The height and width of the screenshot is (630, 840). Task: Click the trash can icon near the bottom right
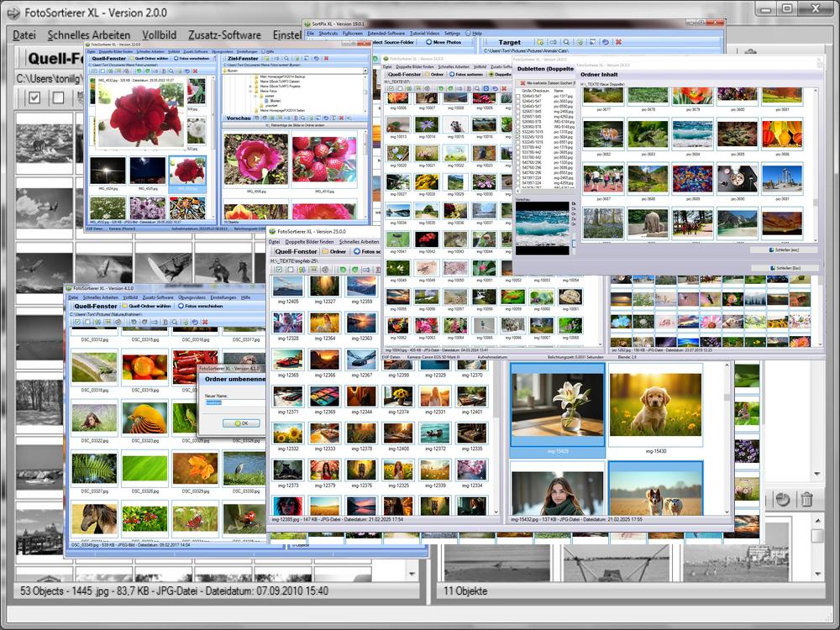pos(806,500)
